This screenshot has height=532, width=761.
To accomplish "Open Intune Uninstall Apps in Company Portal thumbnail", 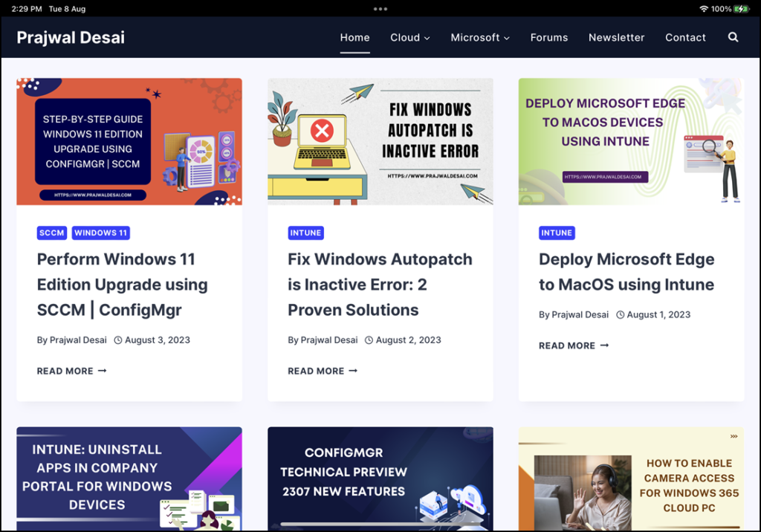I will coord(129,479).
